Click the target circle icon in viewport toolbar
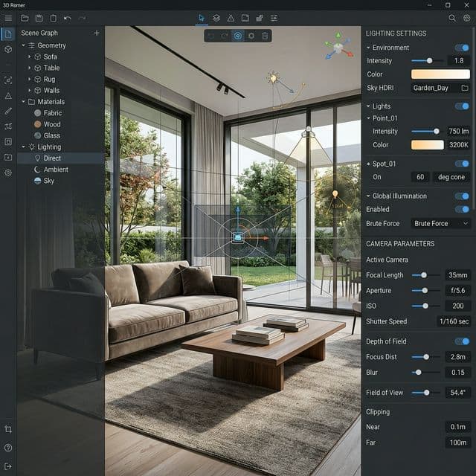 (x=238, y=36)
